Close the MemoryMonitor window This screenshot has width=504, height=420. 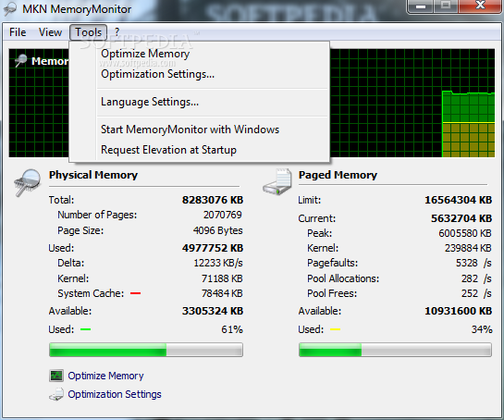pyautogui.click(x=480, y=6)
